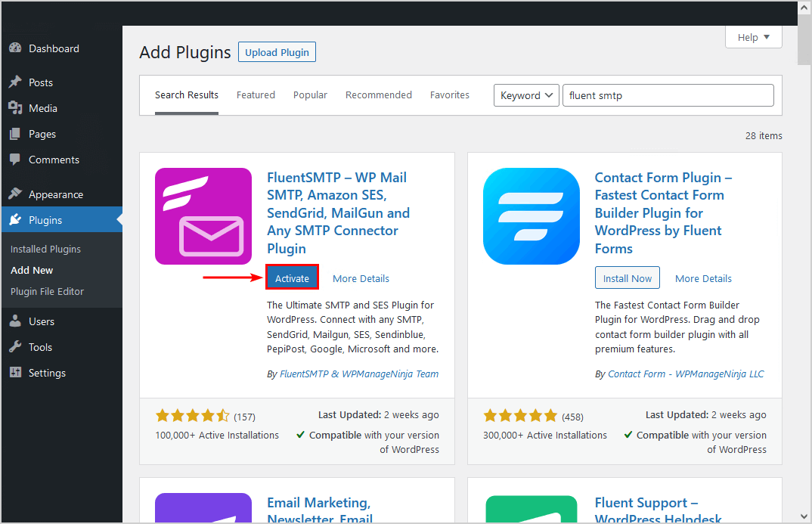
Task: Open Contact Form Plugin title link
Action: tap(663, 212)
